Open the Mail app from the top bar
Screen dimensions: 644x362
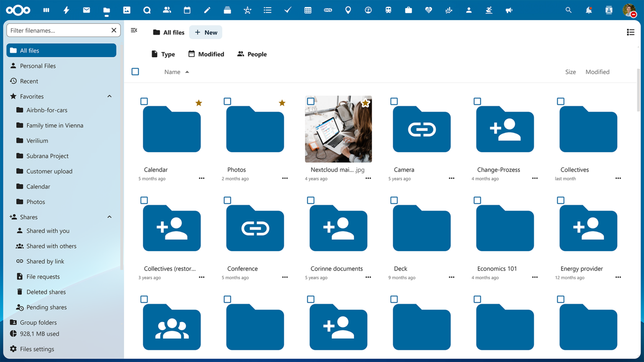pos(86,10)
